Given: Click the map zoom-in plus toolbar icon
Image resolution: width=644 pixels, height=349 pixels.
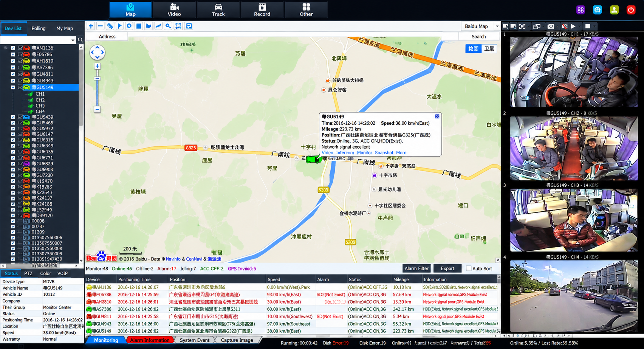Looking at the screenshot, I should [91, 26].
